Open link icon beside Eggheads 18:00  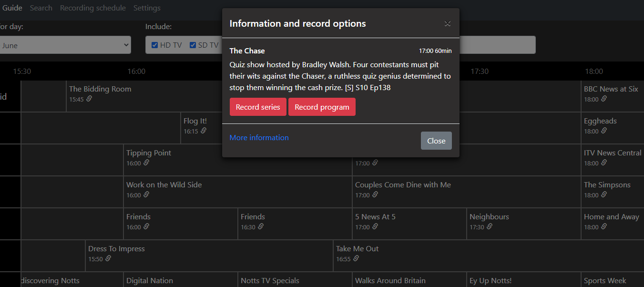tap(604, 131)
